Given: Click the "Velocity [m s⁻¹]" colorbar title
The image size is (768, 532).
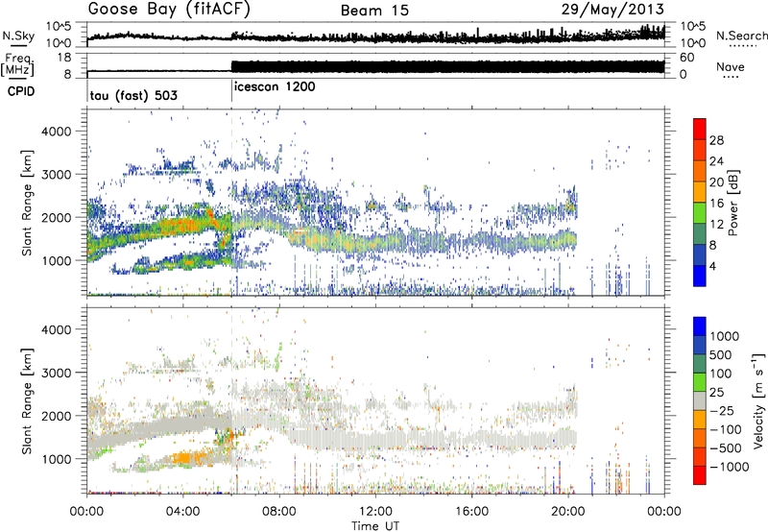Looking at the screenshot, I should 758,400.
